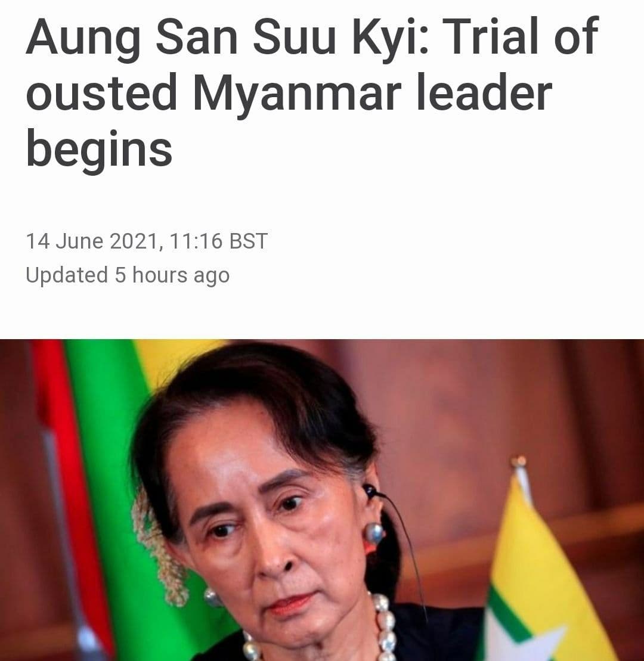Screen dimensions: 644x661
Task: Click the "Updated 5 hours ago" text
Action: (x=128, y=275)
